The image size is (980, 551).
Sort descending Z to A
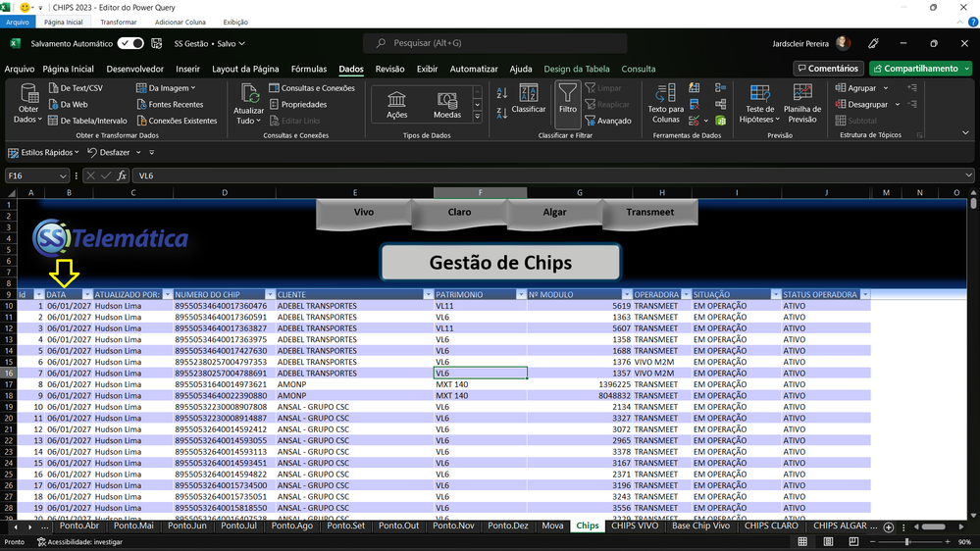(502, 113)
